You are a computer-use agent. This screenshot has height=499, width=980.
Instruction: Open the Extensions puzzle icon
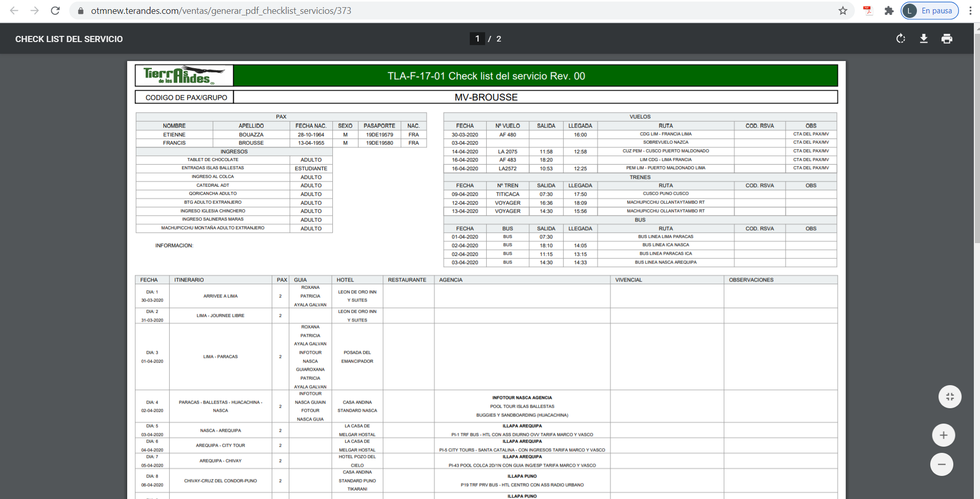889,11
